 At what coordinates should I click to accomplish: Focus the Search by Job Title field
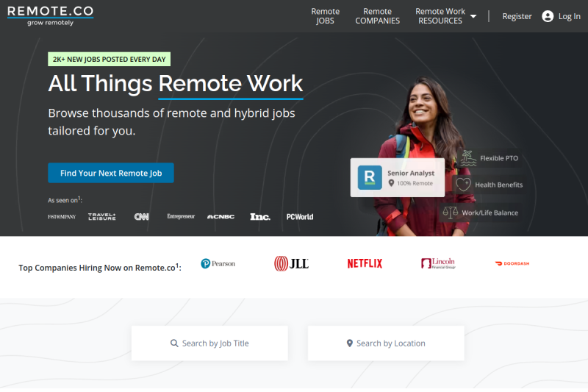pos(209,343)
